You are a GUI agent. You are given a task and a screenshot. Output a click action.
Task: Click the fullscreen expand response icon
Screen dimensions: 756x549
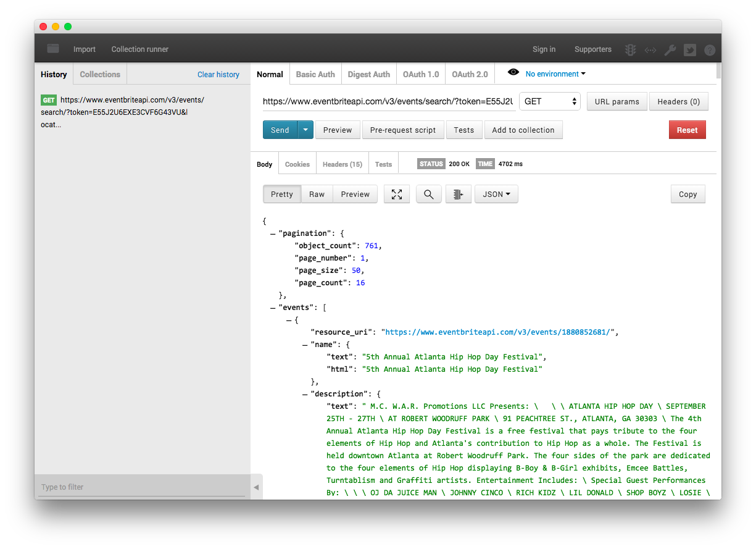coord(397,195)
